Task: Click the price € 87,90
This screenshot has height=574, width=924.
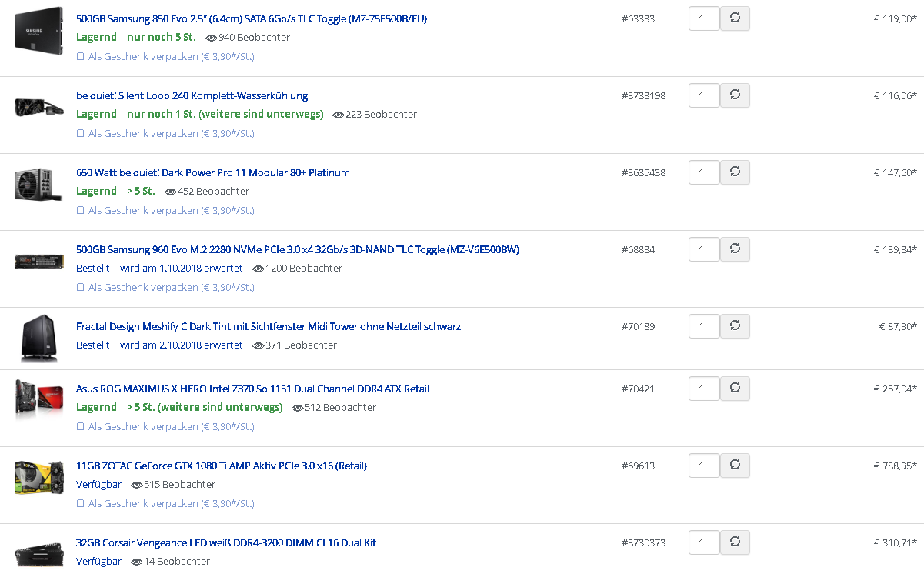Action: pyautogui.click(x=898, y=326)
